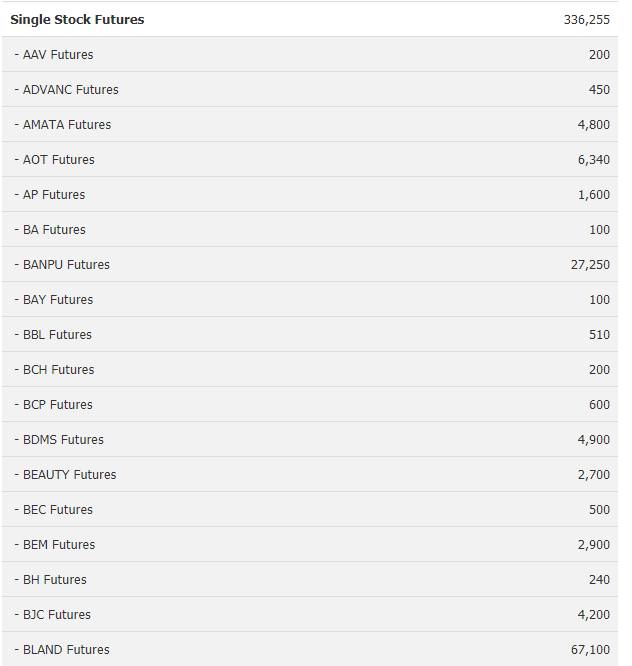The width and height of the screenshot is (632, 666).
Task: Choose the AP Futures item
Action: coord(54,195)
